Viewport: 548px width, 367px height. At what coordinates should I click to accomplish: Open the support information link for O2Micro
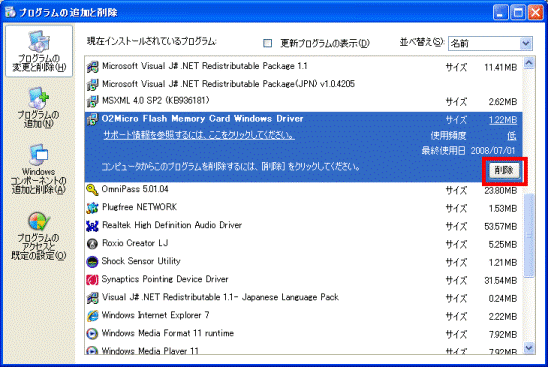[x=199, y=135]
